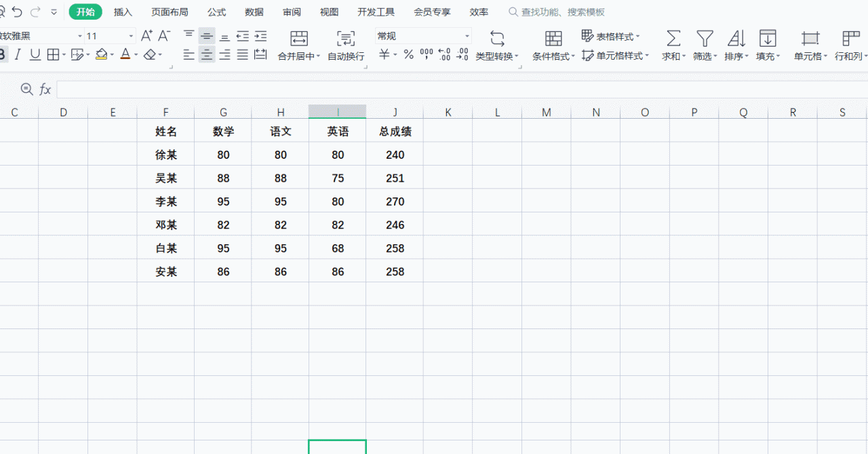The height and width of the screenshot is (454, 868).
Task: Open Table Style (表格样式) dropdown
Action: point(611,36)
